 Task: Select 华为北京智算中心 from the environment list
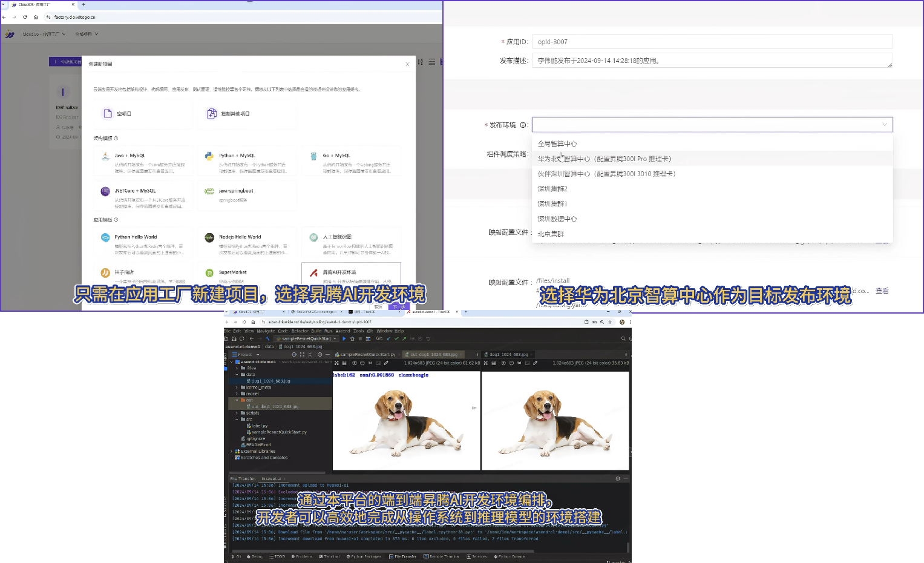[604, 159]
